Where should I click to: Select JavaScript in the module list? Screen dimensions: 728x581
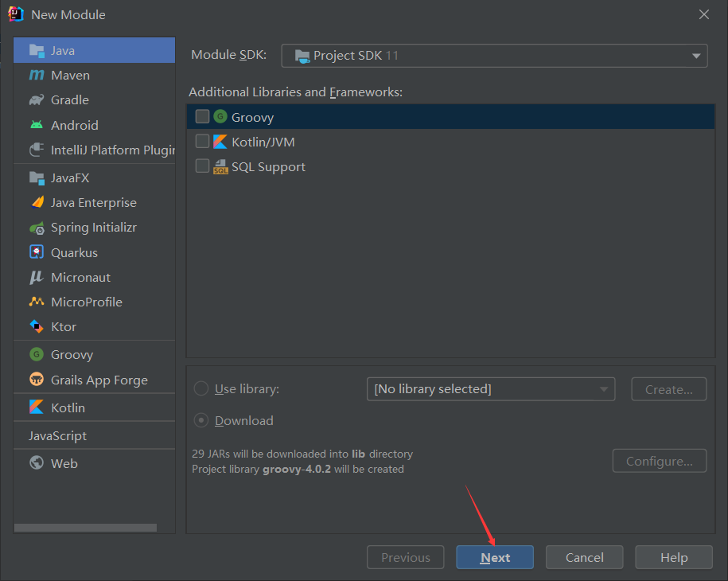58,435
